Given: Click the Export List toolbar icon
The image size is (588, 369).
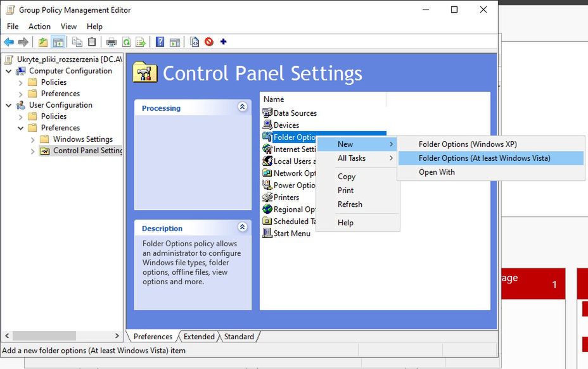Looking at the screenshot, I should point(140,42).
